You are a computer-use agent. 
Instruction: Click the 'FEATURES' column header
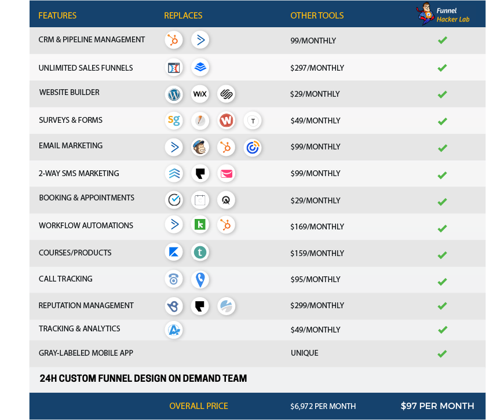[x=57, y=16]
